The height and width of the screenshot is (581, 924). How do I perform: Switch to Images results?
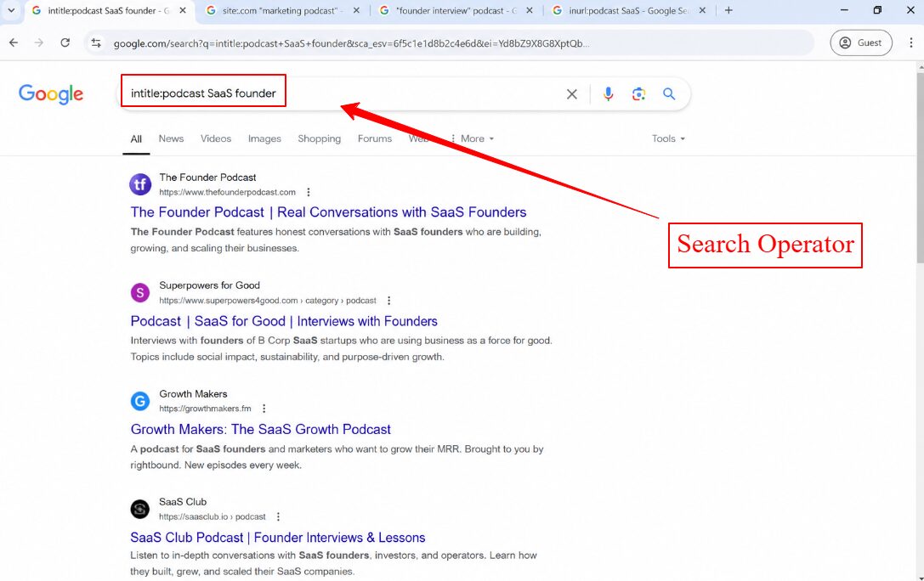(x=264, y=138)
